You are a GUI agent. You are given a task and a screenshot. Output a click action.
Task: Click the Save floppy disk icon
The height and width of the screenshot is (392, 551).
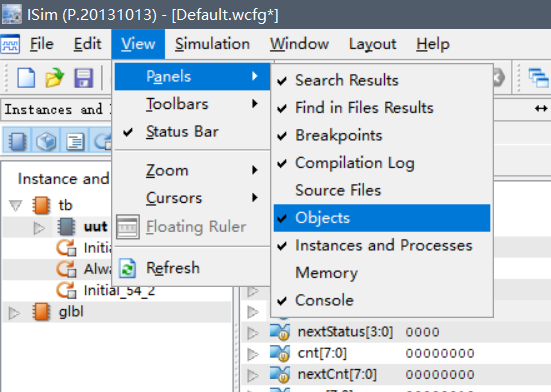tap(83, 78)
